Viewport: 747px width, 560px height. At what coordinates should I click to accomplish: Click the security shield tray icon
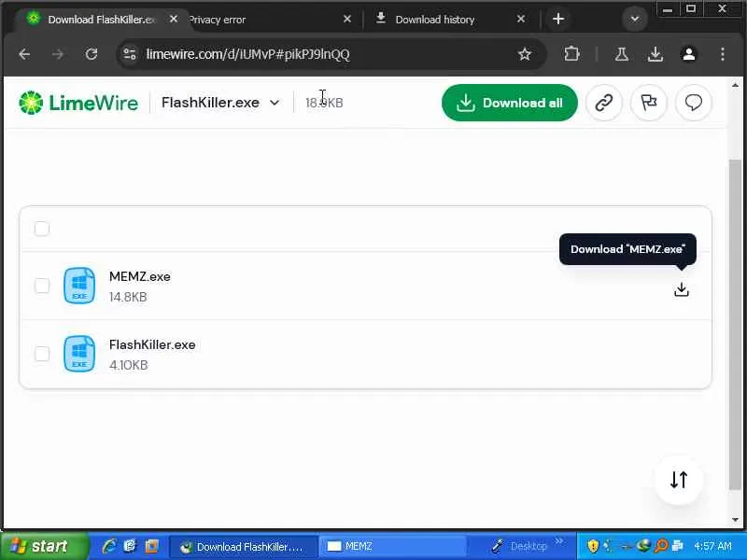click(593, 546)
